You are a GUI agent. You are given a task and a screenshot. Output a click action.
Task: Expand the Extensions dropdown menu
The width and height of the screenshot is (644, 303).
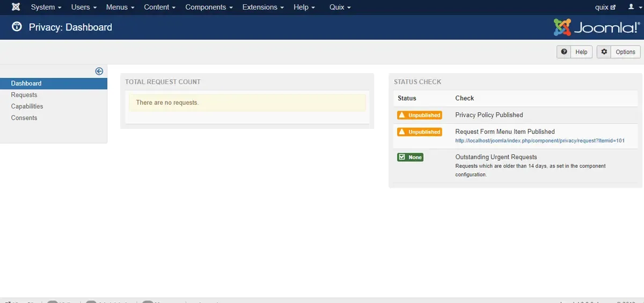point(263,7)
